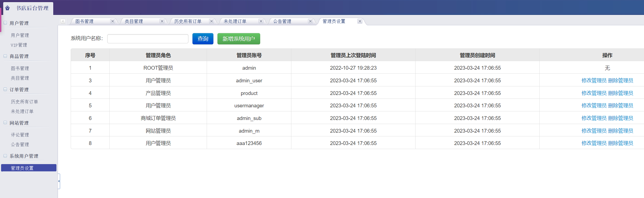The image size is (644, 198).
Task: Collapse the 网站管理 section
Action: click(x=5, y=123)
